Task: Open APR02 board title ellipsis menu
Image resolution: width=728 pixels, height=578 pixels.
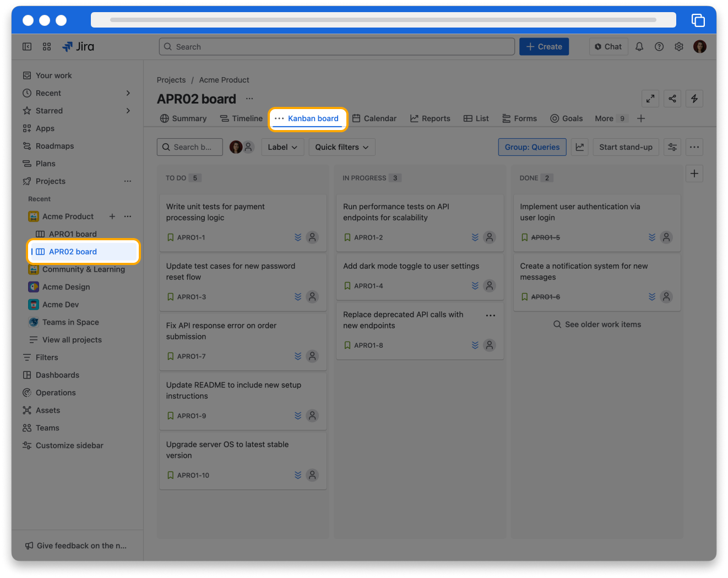Action: [249, 99]
